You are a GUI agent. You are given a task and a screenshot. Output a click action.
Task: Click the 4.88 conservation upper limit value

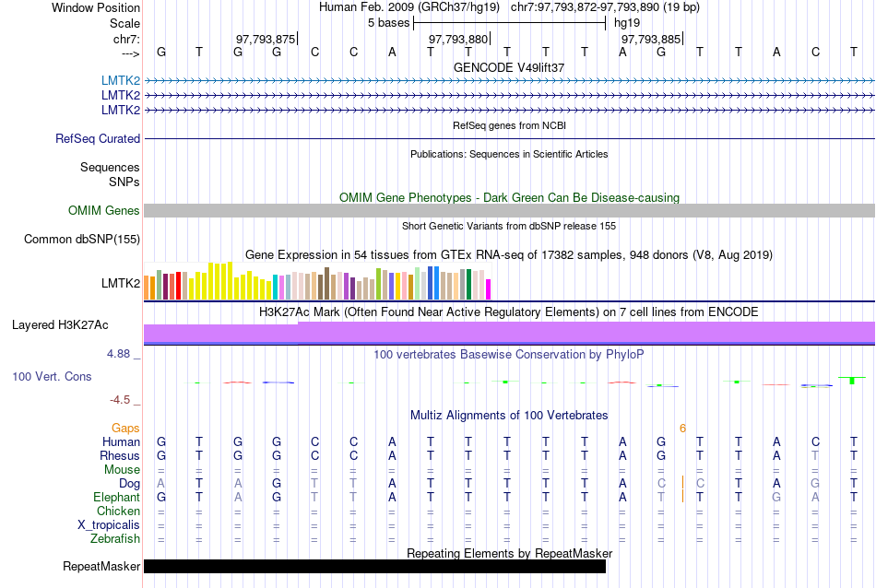coord(118,354)
